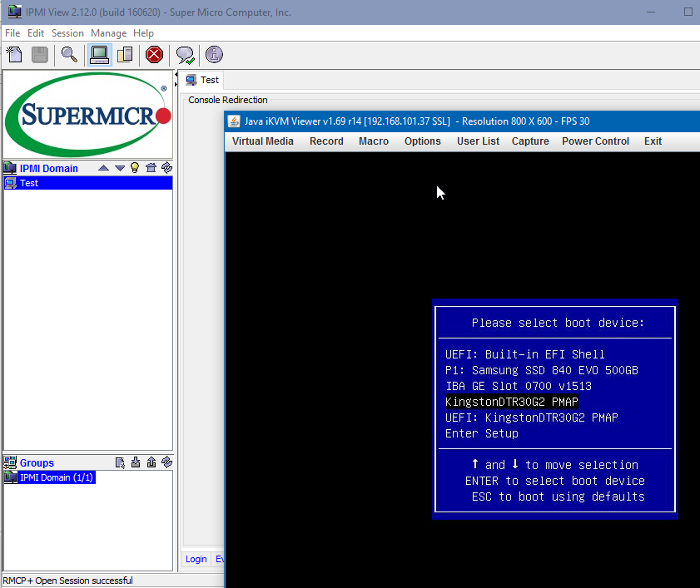The width and height of the screenshot is (700, 588).
Task: Click the Groups header computers icon
Action: (x=10, y=462)
